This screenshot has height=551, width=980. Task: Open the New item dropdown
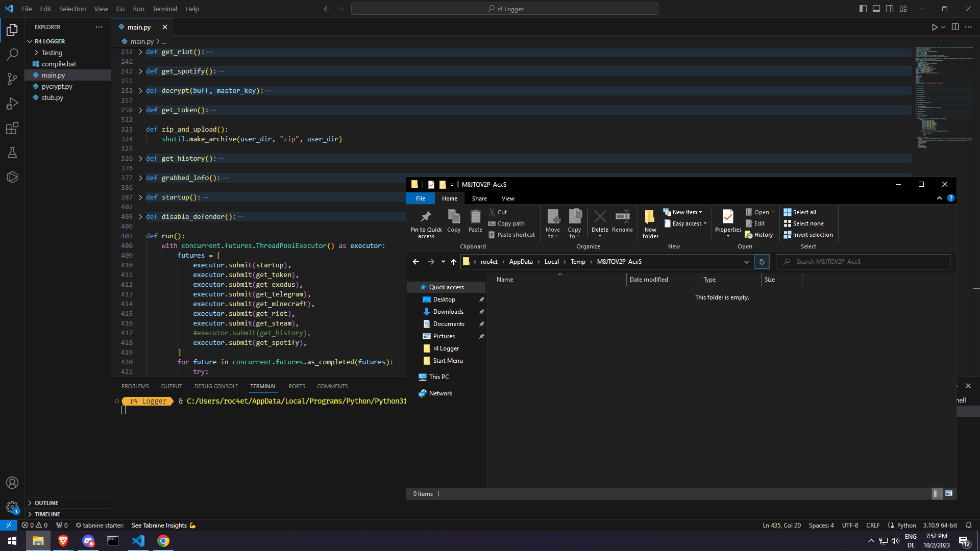(683, 212)
